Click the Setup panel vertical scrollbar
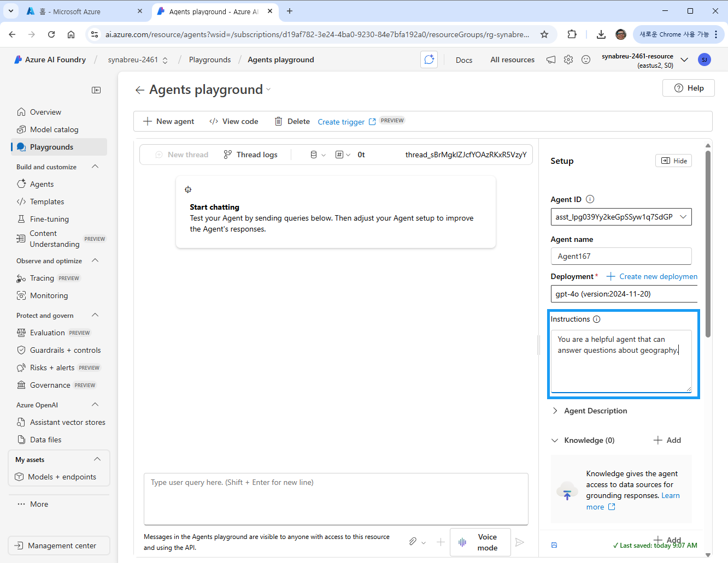The width and height of the screenshot is (728, 563). 708,244
